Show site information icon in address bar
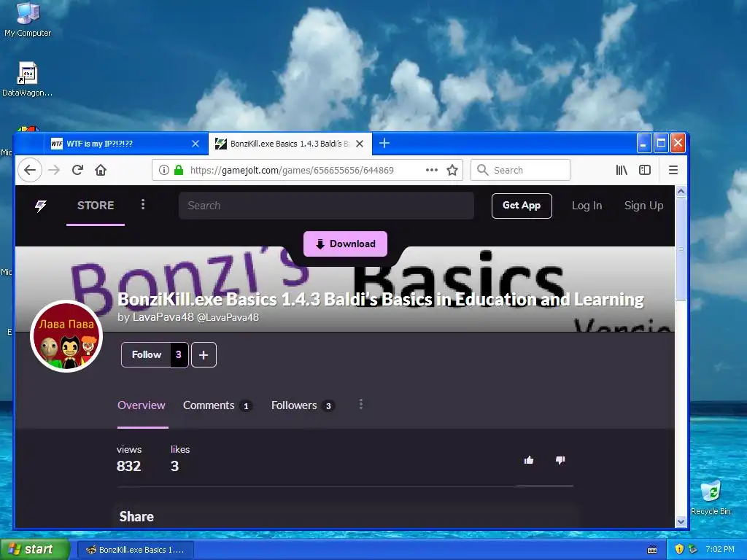 164,170
